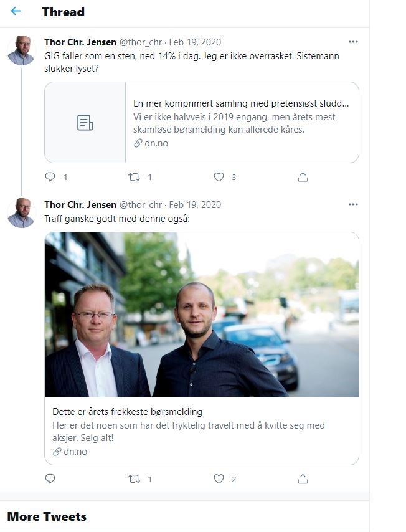Open the photo of two men
The height and width of the screenshot is (532, 406).
click(202, 315)
